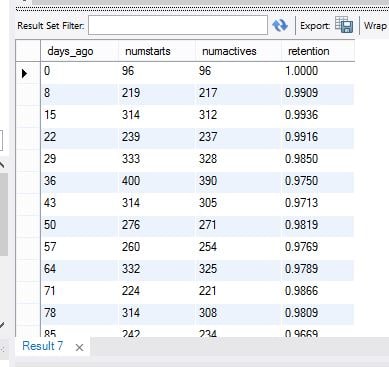The height and width of the screenshot is (367, 389).
Task: Select numstarts cell 276
Action: (x=157, y=225)
